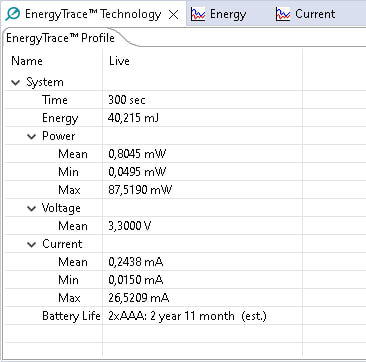
Task: Collapse the Current tree node
Action: point(31,244)
